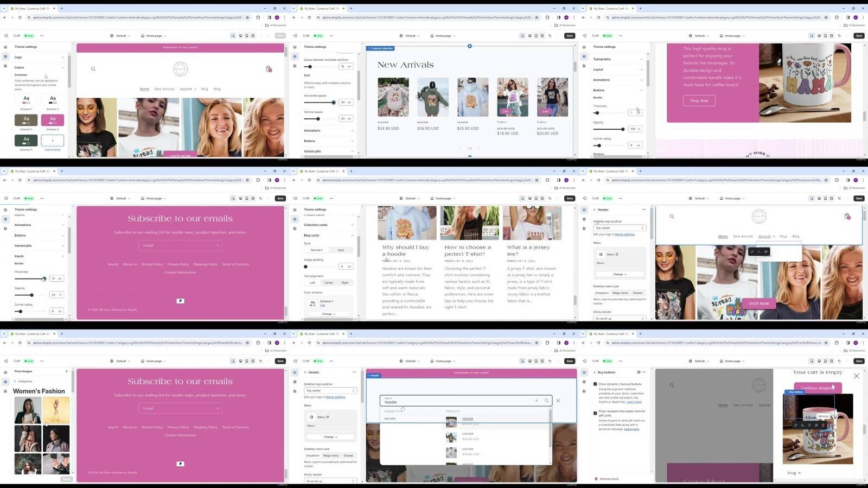Click undo icon in New Arrivals window toolbar
Viewport: 868px width, 488px height.
point(550,36)
